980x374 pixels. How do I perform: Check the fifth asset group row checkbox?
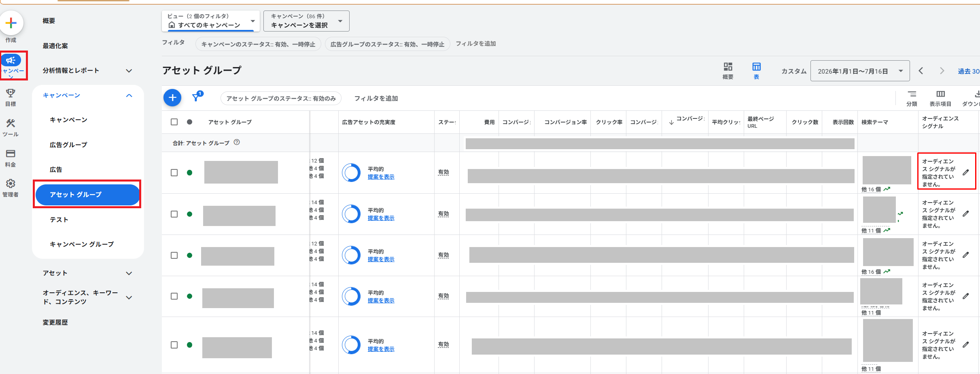[174, 345]
